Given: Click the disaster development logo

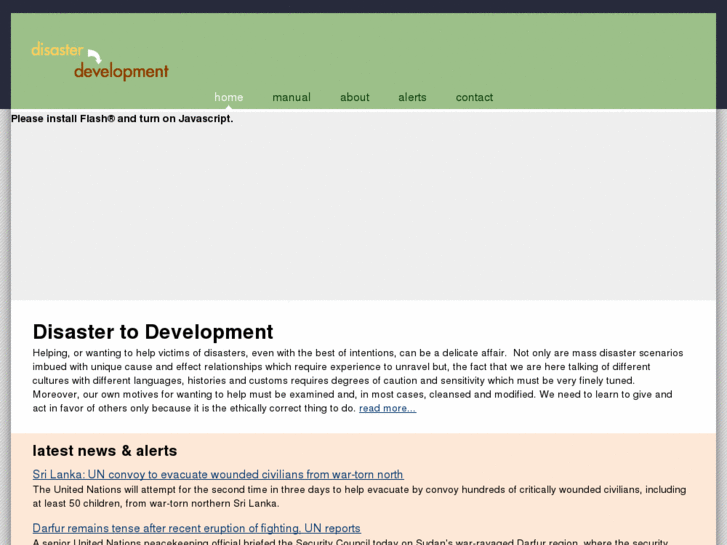Looking at the screenshot, I should [x=100, y=61].
